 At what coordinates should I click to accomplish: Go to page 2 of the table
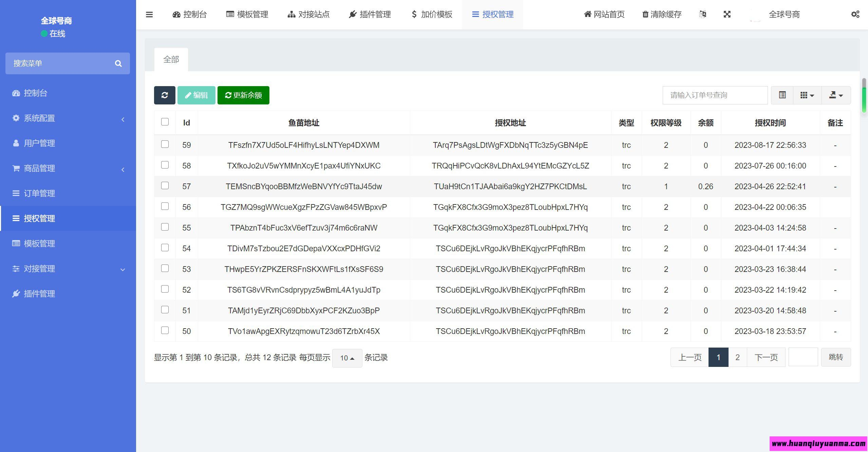737,357
